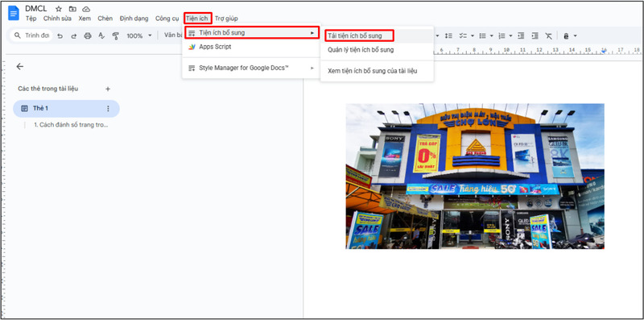Check the cloud save status icon

(x=86, y=9)
